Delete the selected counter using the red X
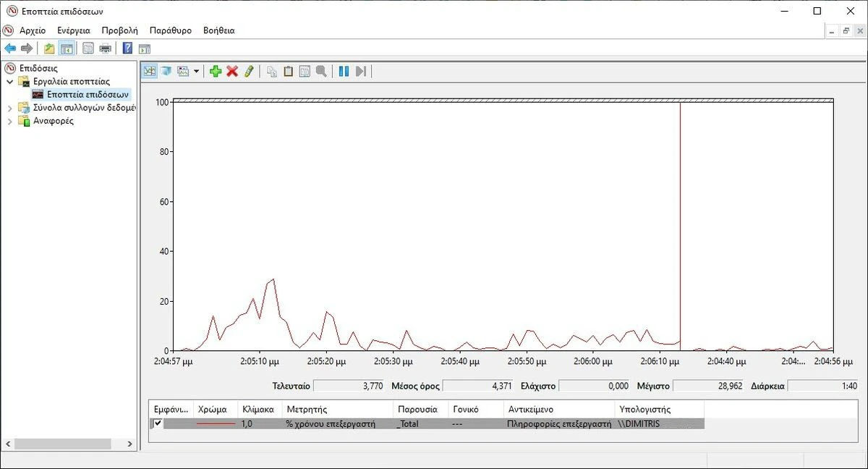 [x=231, y=70]
